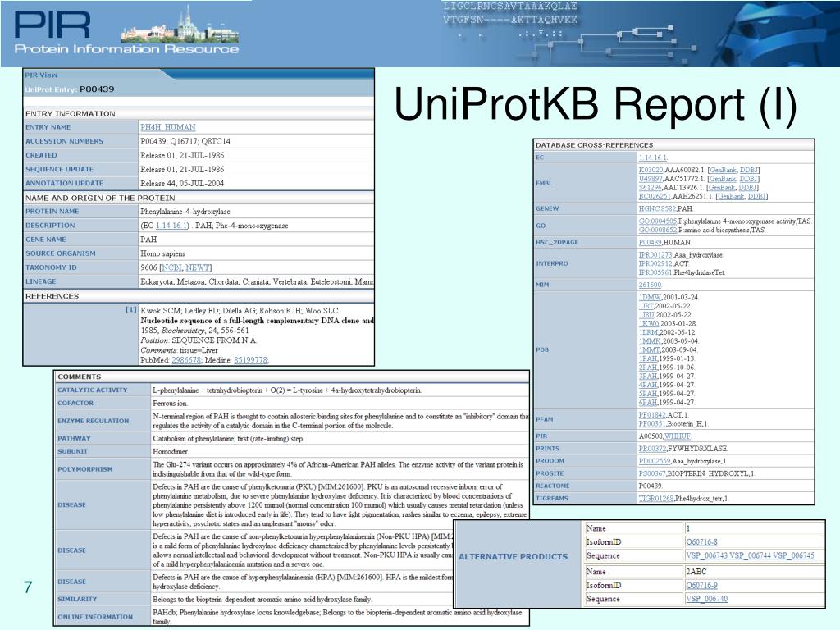The image size is (840, 630).
Task: Open InterPro entry IPR002912
Action: tap(655, 263)
